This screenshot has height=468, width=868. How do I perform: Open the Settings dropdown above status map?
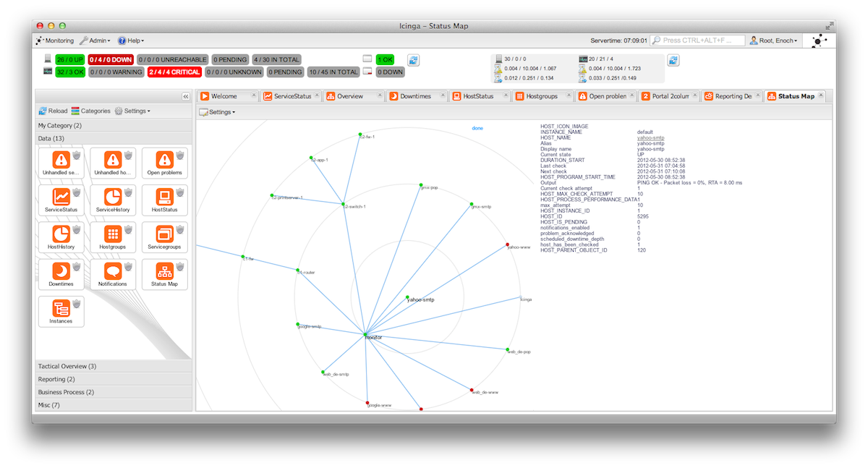point(218,112)
